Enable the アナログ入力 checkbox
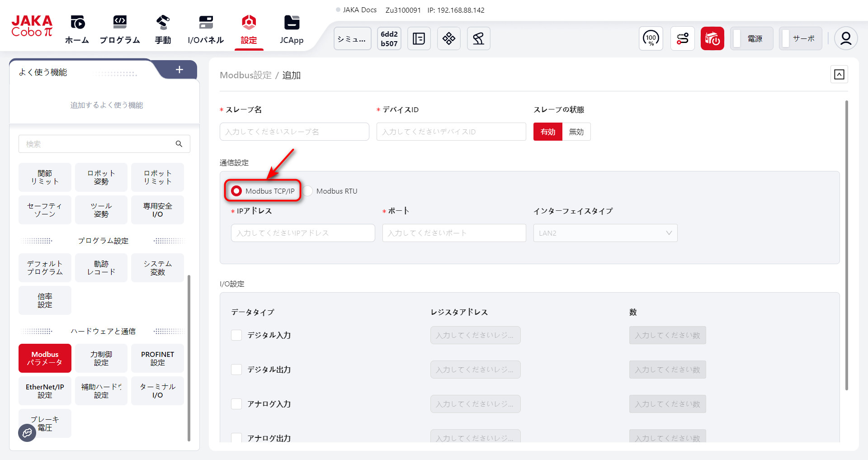Viewport: 868px width, 460px height. pos(236,404)
